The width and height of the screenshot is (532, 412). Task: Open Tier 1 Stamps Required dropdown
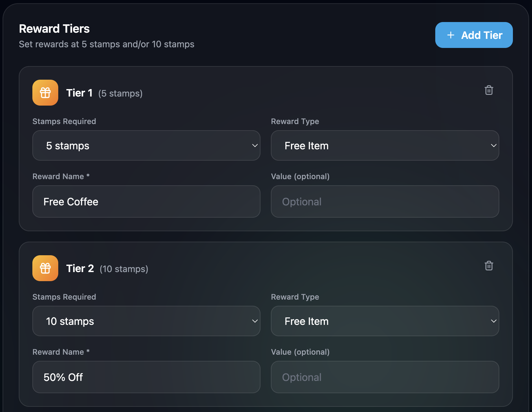pos(146,145)
